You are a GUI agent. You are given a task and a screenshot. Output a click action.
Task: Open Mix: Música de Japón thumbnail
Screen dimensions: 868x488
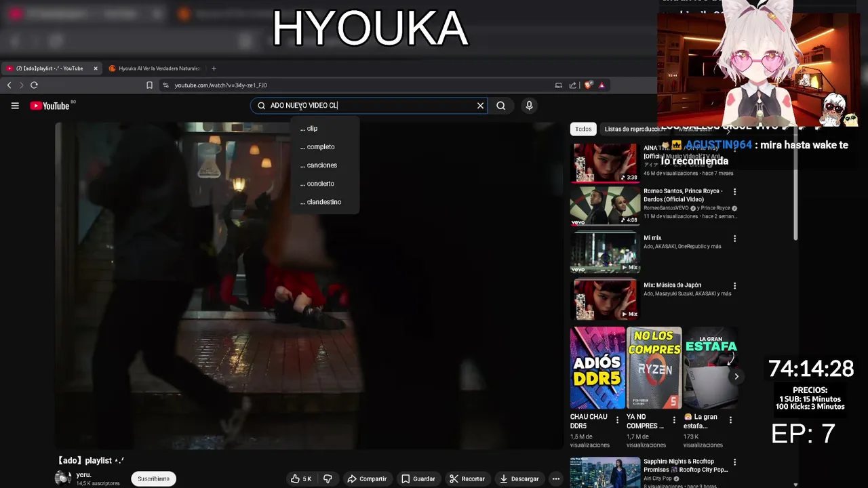[605, 300]
